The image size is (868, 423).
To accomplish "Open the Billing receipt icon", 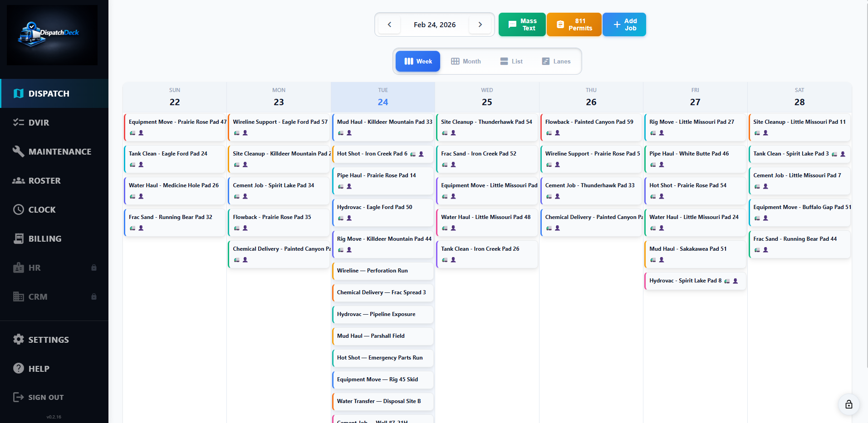I will click(x=19, y=238).
